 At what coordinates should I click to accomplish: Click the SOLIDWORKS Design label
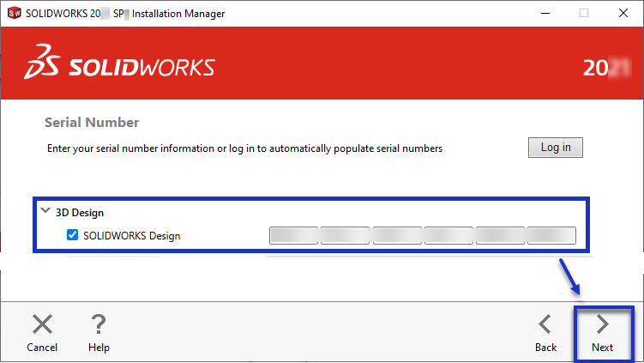coord(132,236)
